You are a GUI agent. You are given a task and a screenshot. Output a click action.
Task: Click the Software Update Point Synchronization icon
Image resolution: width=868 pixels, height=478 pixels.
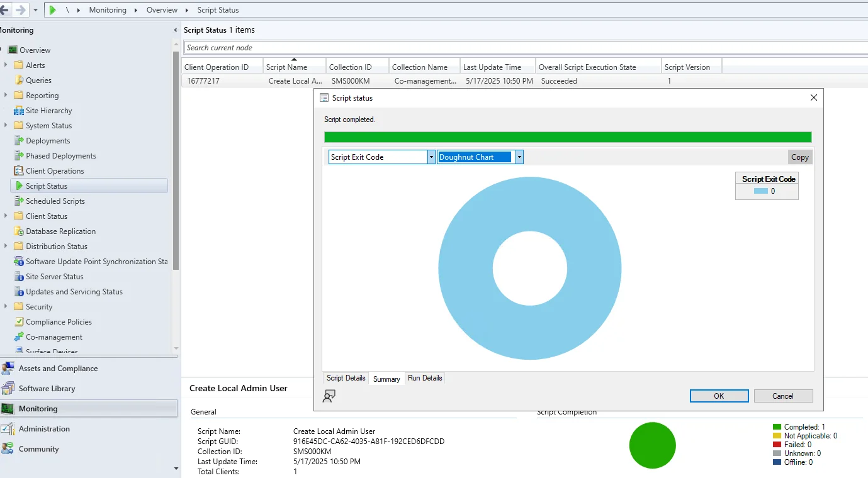click(19, 262)
